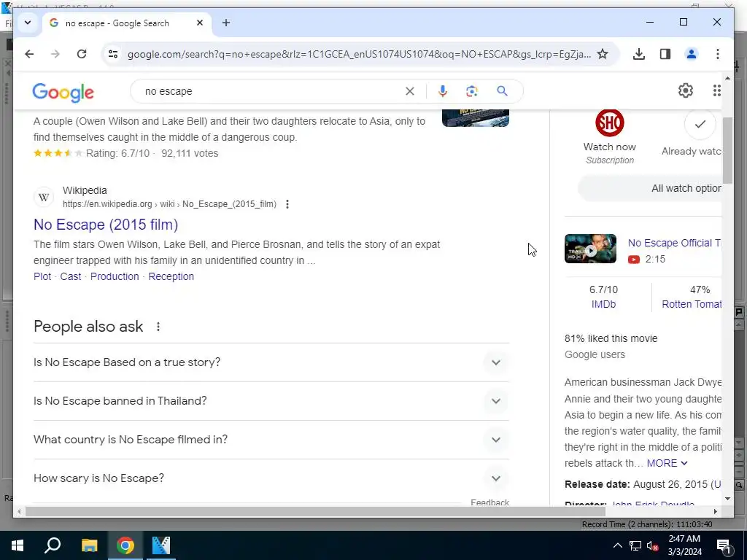
Task: Click the muted volume tray icon
Action: 653,545
